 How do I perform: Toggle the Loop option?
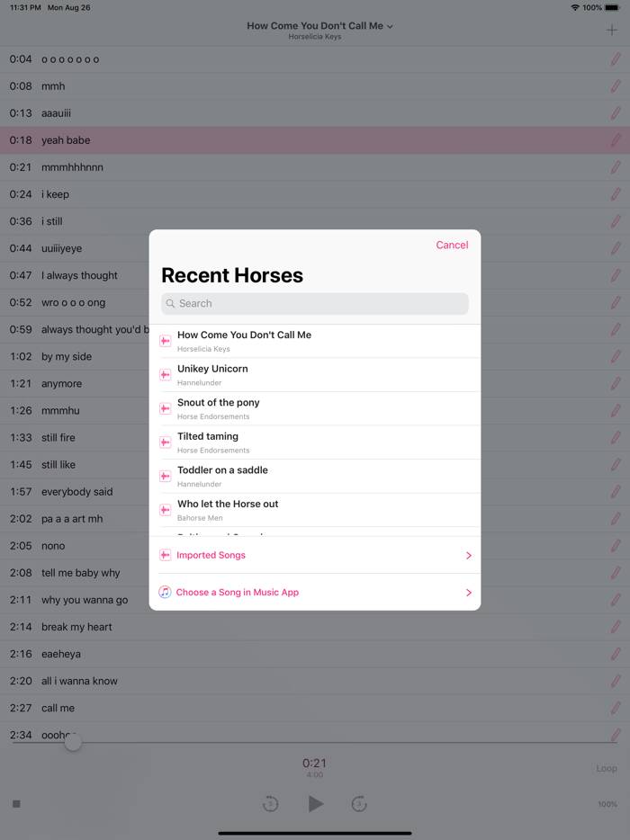(607, 768)
